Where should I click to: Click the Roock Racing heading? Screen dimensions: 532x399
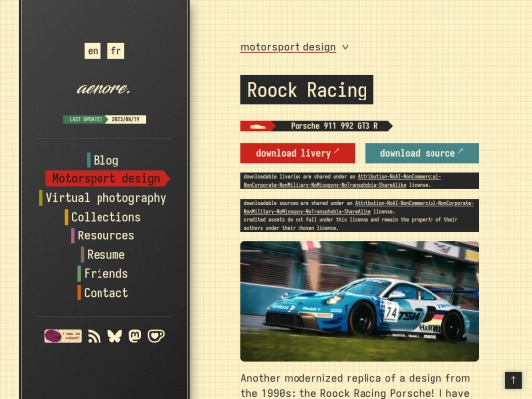(x=307, y=90)
